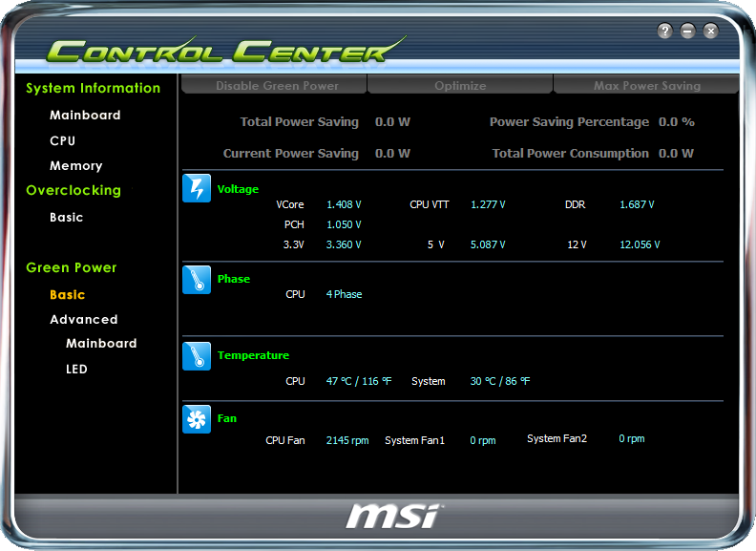Click the DDR voltage 1.687 V
The image size is (756, 551).
coord(637,204)
